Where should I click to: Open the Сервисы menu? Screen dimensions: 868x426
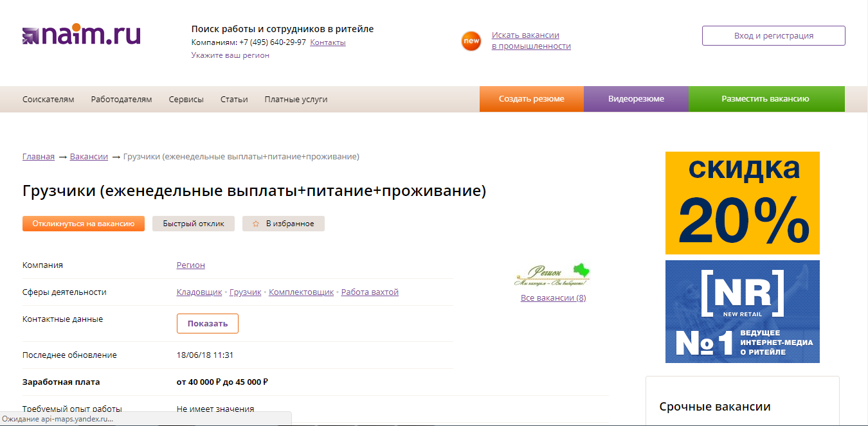(x=186, y=99)
